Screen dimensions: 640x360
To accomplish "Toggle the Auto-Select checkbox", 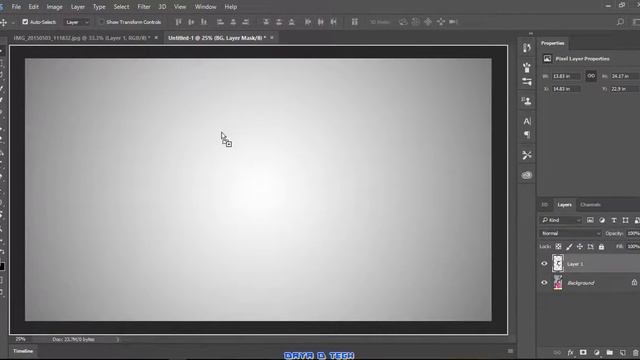I will pyautogui.click(x=25, y=22).
